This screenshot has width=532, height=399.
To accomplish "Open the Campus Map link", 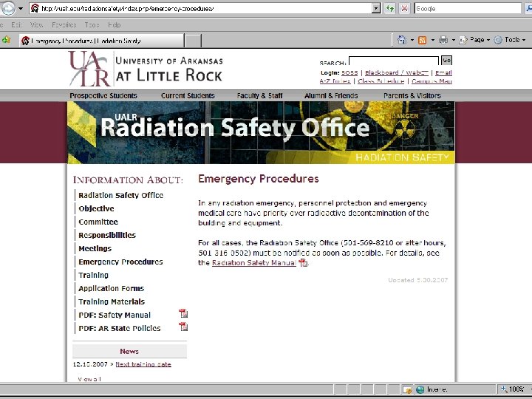I will (432, 81).
